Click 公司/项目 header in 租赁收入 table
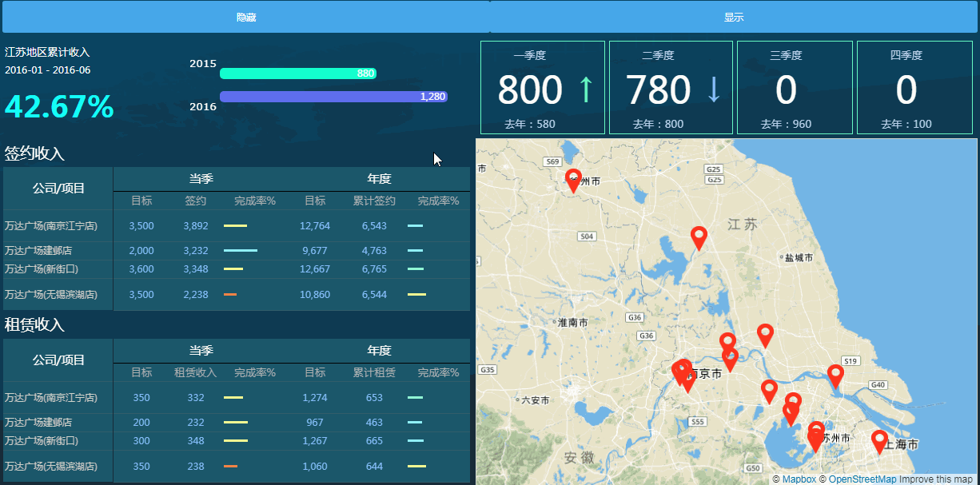Viewport: 980px width, 485px height. click(58, 360)
